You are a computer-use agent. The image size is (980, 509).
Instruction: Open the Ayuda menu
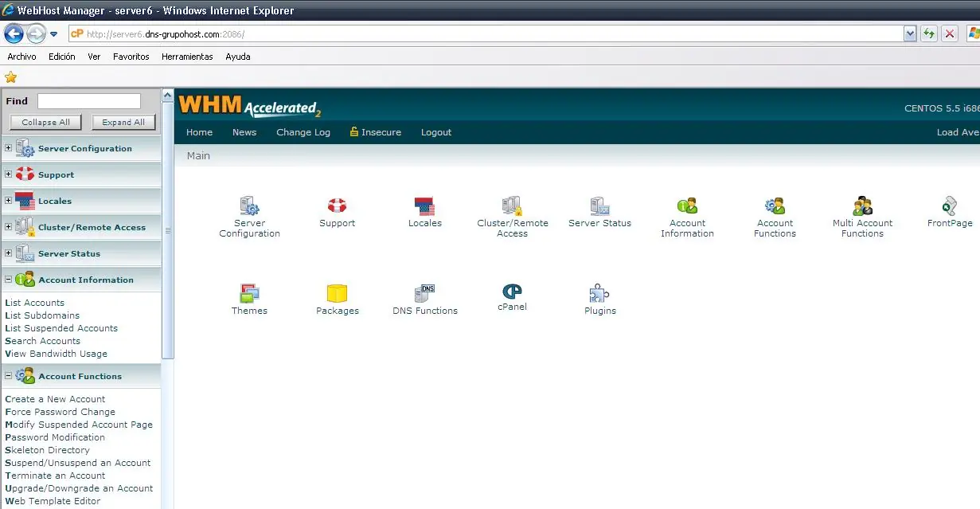(x=238, y=57)
